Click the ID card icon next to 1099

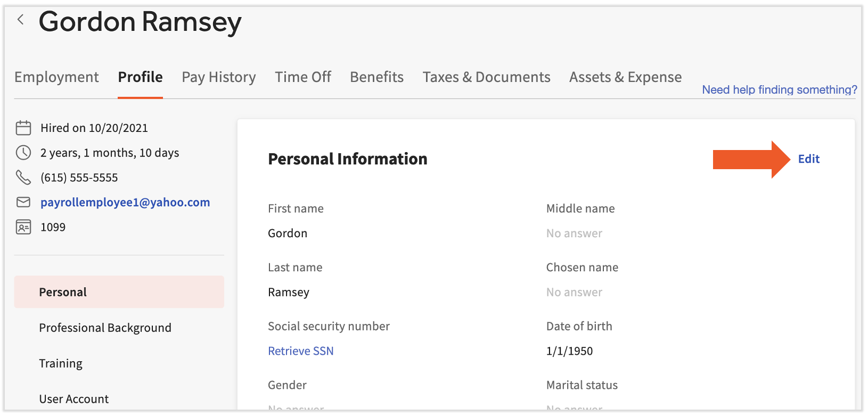point(23,227)
